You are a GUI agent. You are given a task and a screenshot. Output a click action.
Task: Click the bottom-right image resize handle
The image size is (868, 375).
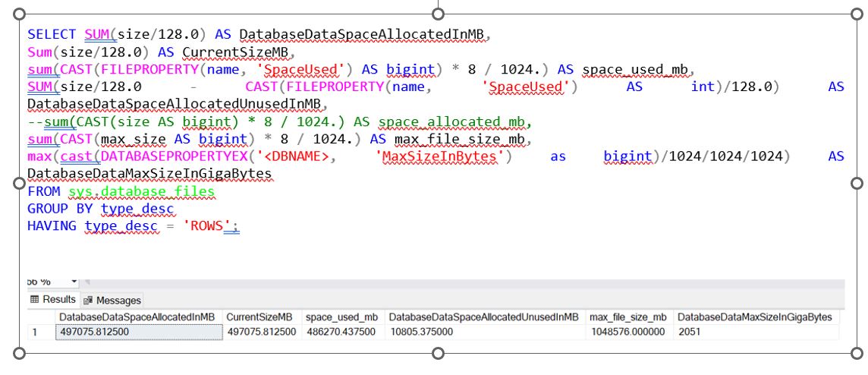857,353
